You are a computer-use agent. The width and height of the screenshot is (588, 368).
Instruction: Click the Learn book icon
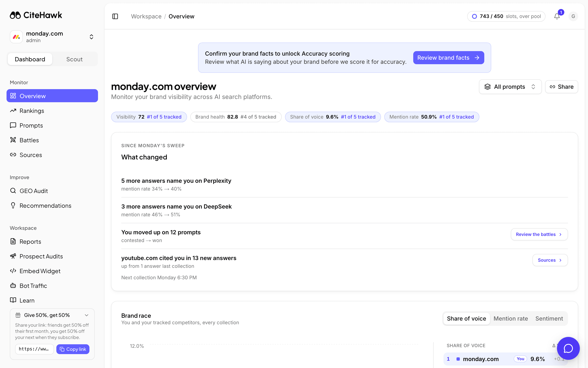[x=13, y=300]
